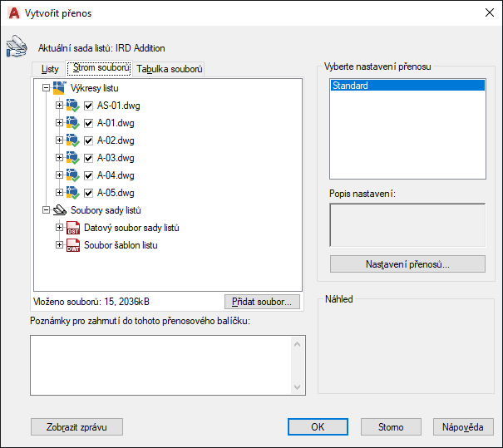
Task: Click the A-02.dwg drawing file icon
Action: click(72, 140)
